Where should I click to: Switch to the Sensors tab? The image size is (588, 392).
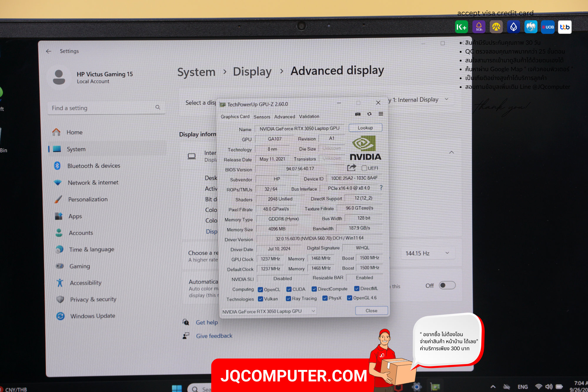point(262,117)
